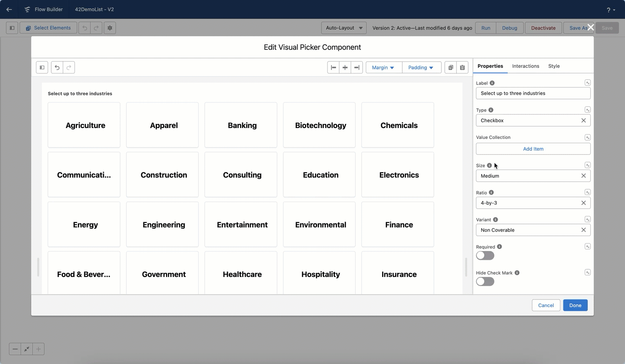
Task: Open the Type combo box showing Checkbox
Action: 528,120
